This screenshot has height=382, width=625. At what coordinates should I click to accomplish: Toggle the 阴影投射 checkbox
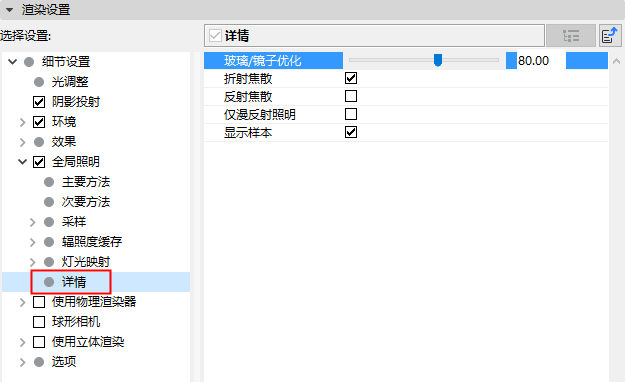[39, 102]
